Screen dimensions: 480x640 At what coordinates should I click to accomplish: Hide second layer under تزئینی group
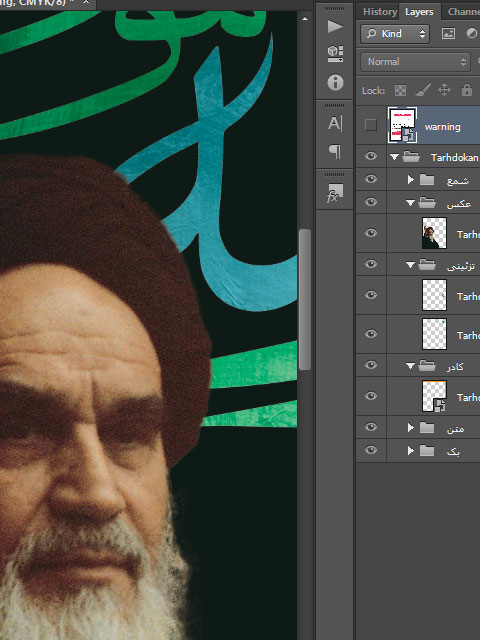tap(371, 334)
